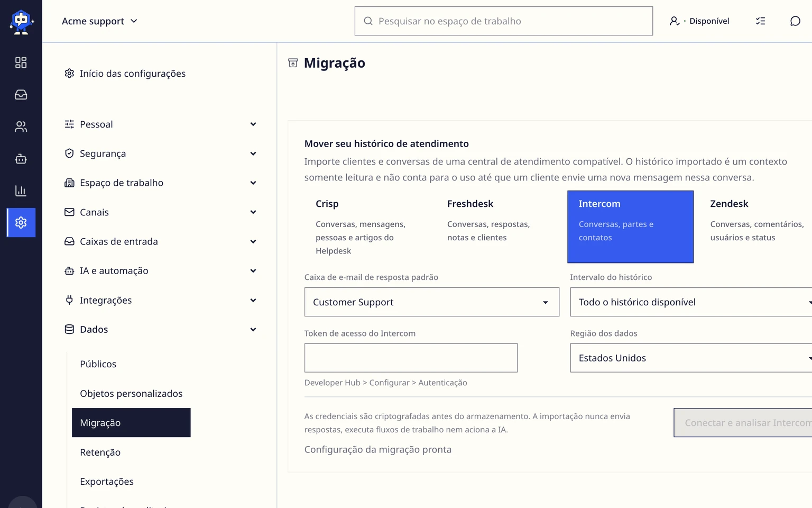Collapse the Dados section chevron
Image resolution: width=812 pixels, height=508 pixels.
[x=253, y=330]
